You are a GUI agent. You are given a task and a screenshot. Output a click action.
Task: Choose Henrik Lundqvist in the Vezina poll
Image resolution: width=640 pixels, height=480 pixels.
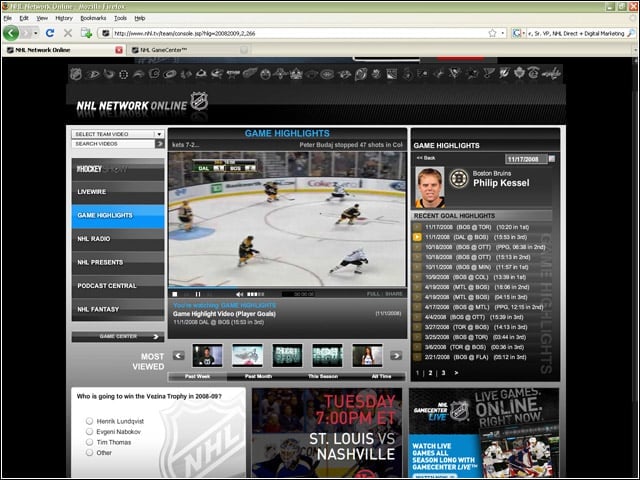coord(89,421)
